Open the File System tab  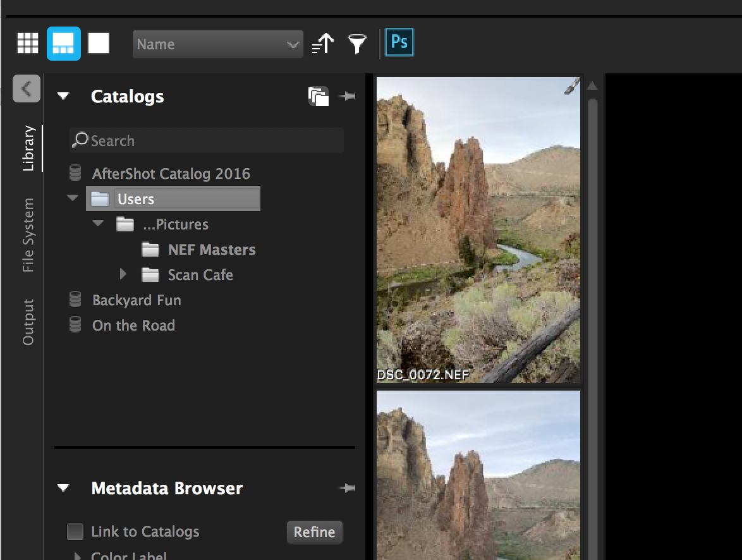28,235
